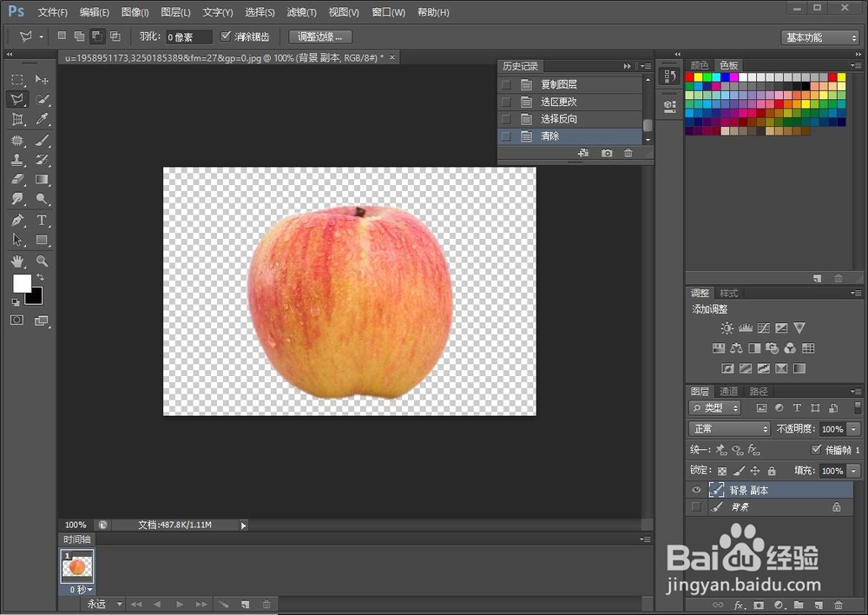Select the Rectangle shape tool
The height and width of the screenshot is (615, 868).
[x=42, y=240]
